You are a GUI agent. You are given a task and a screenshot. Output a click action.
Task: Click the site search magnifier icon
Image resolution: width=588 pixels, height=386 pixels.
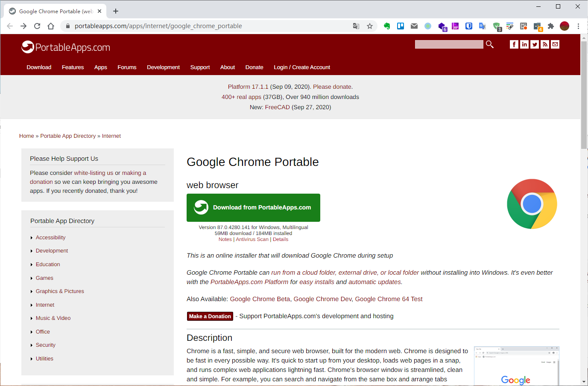point(490,44)
